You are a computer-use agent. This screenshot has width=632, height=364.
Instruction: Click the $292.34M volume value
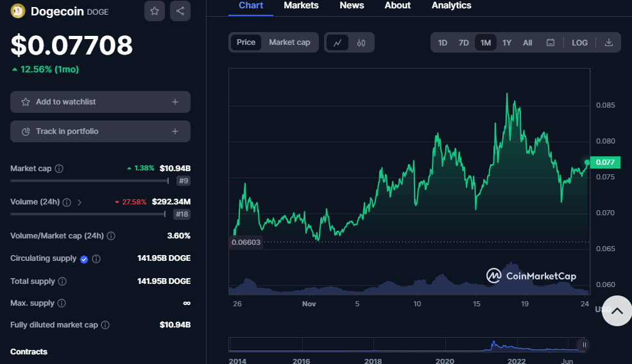pyautogui.click(x=171, y=202)
